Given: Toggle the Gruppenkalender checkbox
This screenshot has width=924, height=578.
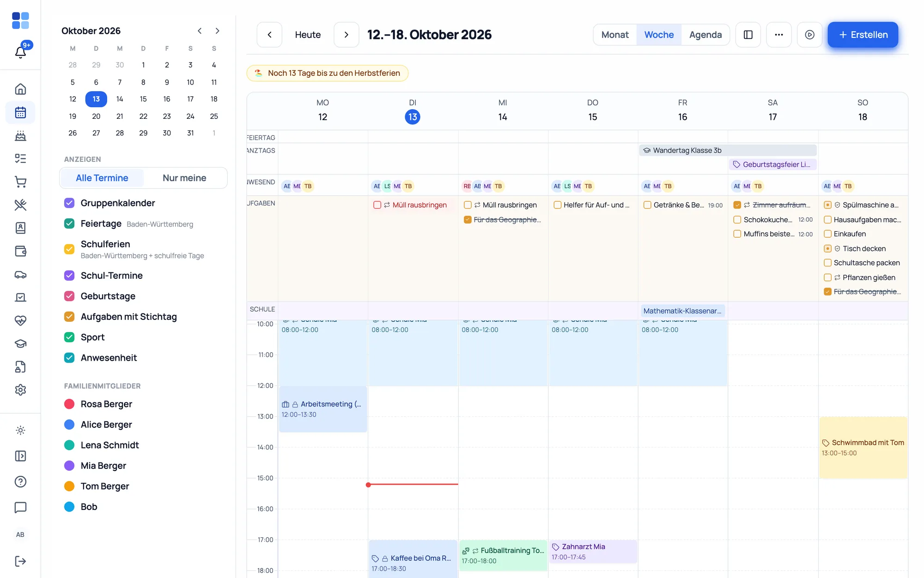Looking at the screenshot, I should pyautogui.click(x=69, y=203).
